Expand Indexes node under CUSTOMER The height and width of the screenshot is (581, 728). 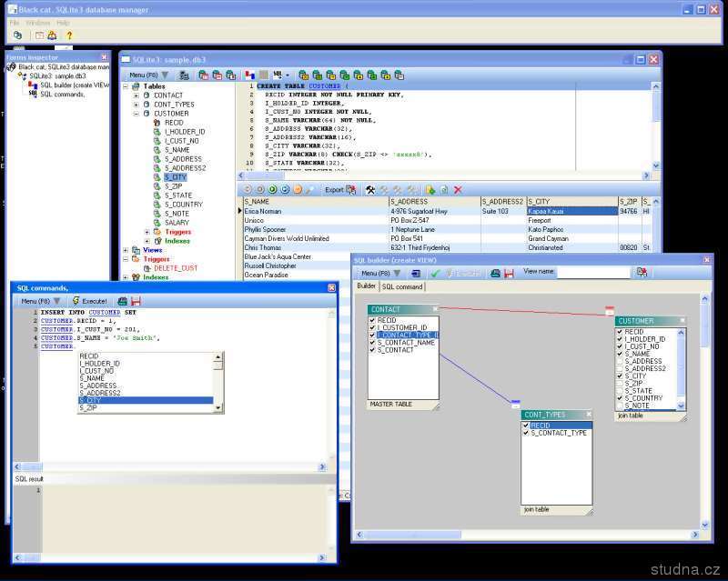pyautogui.click(x=147, y=241)
